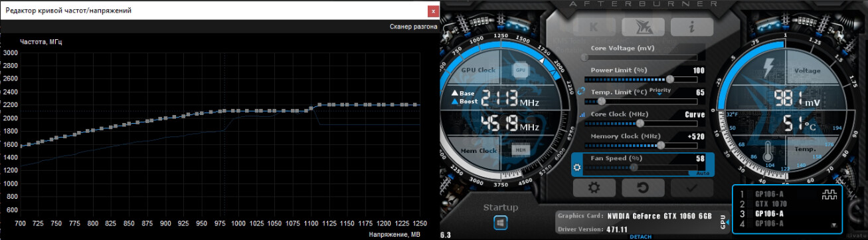Viewport: 868px width, 240px height.
Task: Click the monitoring graph icon in GPU list
Action: click(x=829, y=195)
